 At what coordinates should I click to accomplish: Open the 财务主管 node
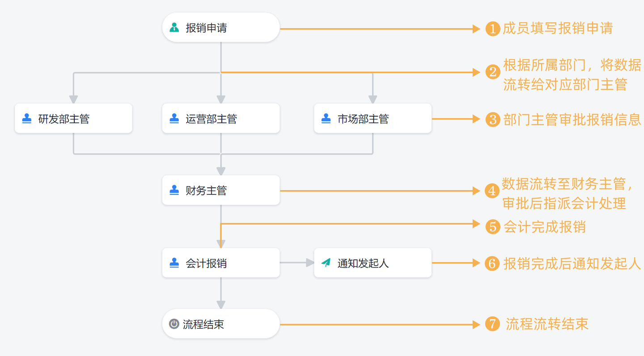click(x=221, y=190)
